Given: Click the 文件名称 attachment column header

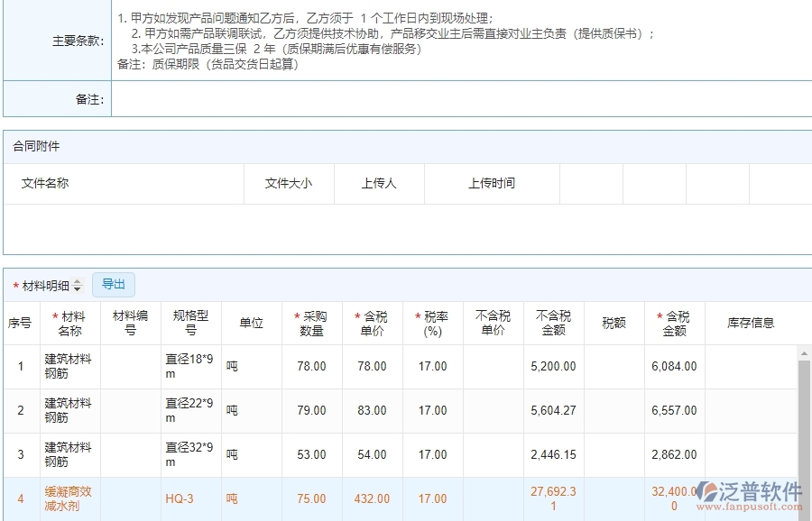Looking at the screenshot, I should [x=44, y=183].
